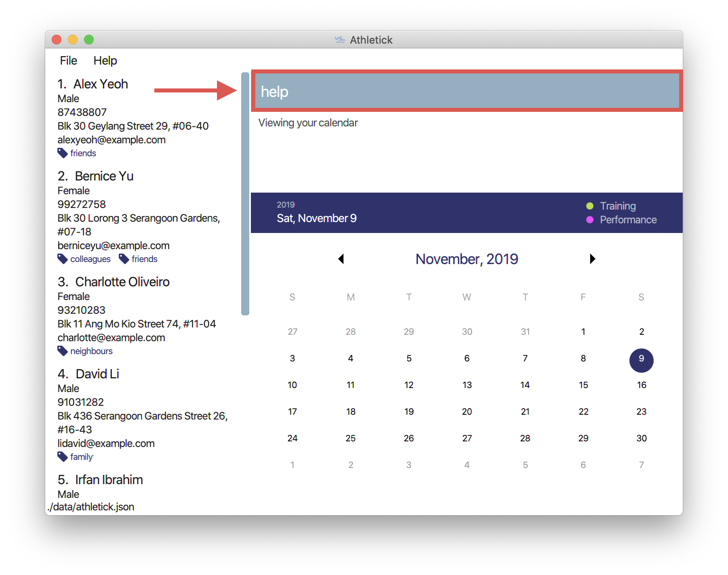The image size is (728, 575).
Task: Click the command input box containing help
Action: [x=467, y=91]
